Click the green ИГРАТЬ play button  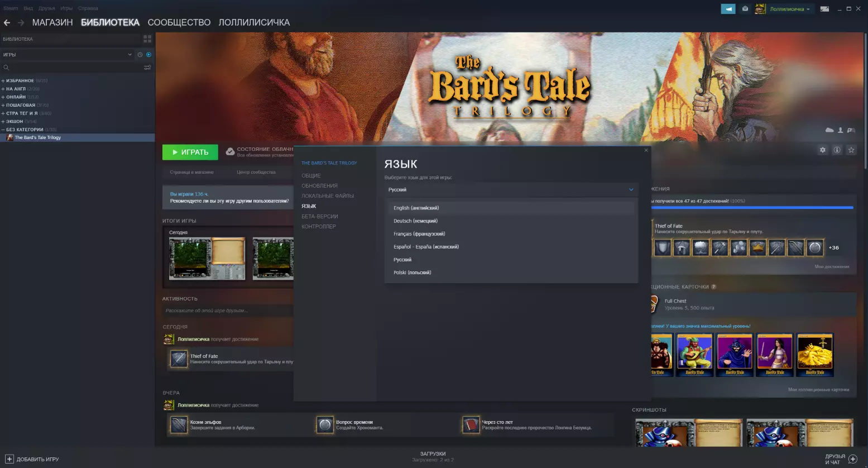click(190, 152)
